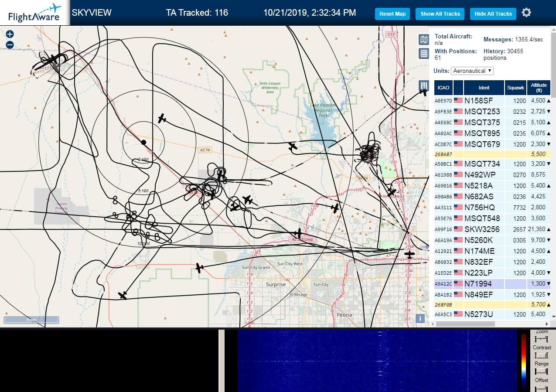The height and width of the screenshot is (392, 556).
Task: Select aircraft row N849EF
Action: click(492, 295)
